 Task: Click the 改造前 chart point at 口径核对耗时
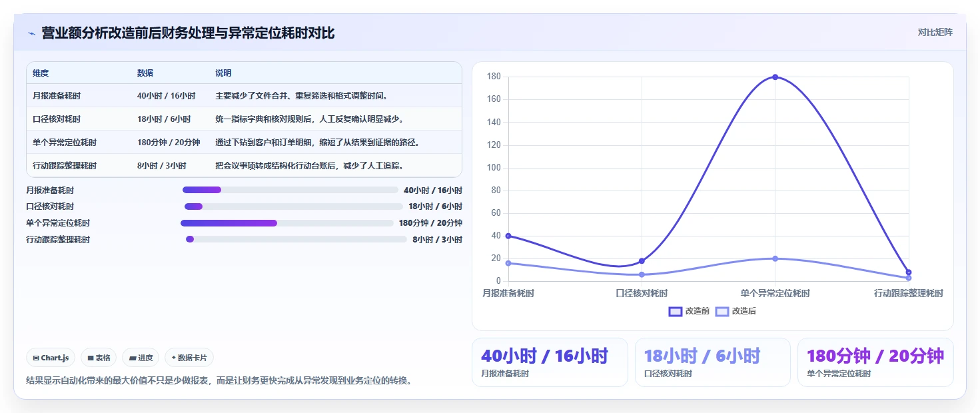click(642, 260)
